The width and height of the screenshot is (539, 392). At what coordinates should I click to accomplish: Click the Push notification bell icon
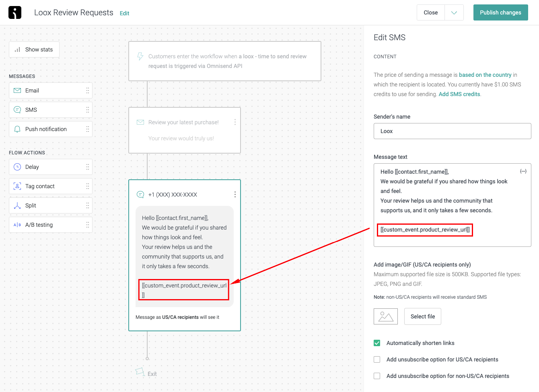(17, 129)
